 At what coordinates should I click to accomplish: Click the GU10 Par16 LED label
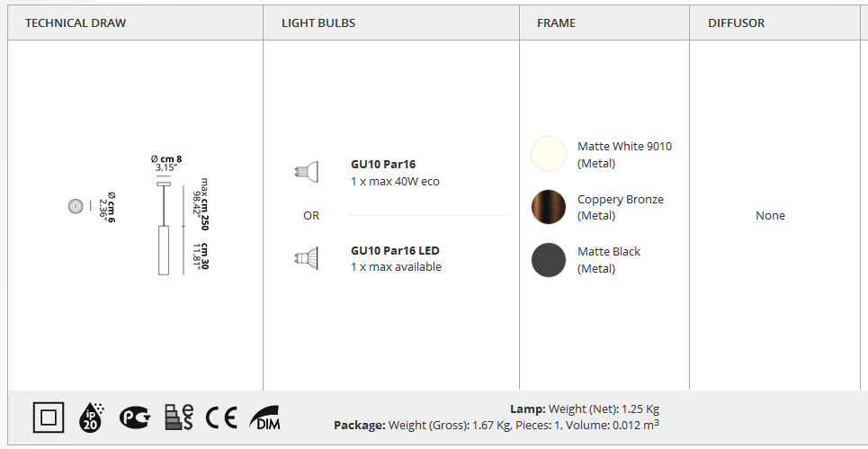click(395, 250)
